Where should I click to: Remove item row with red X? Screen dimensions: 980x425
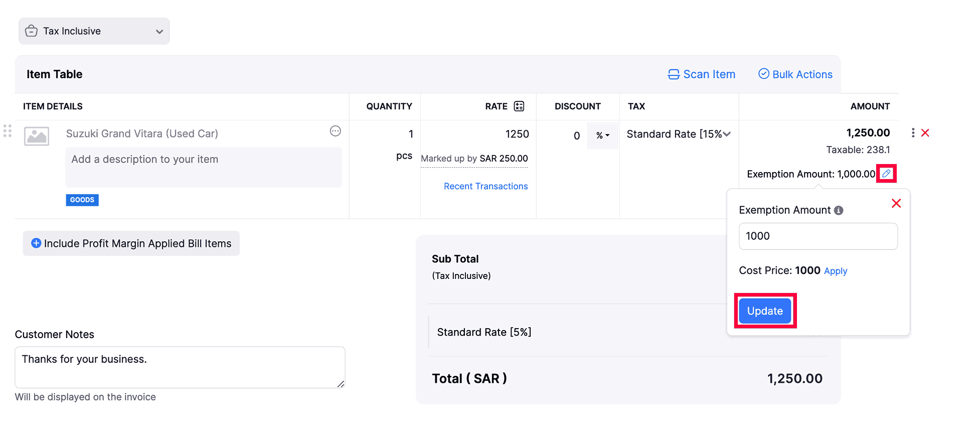pos(925,133)
